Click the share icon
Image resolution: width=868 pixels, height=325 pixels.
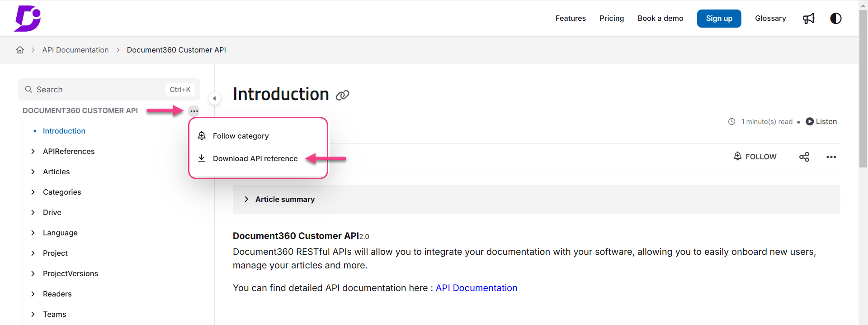(x=804, y=157)
